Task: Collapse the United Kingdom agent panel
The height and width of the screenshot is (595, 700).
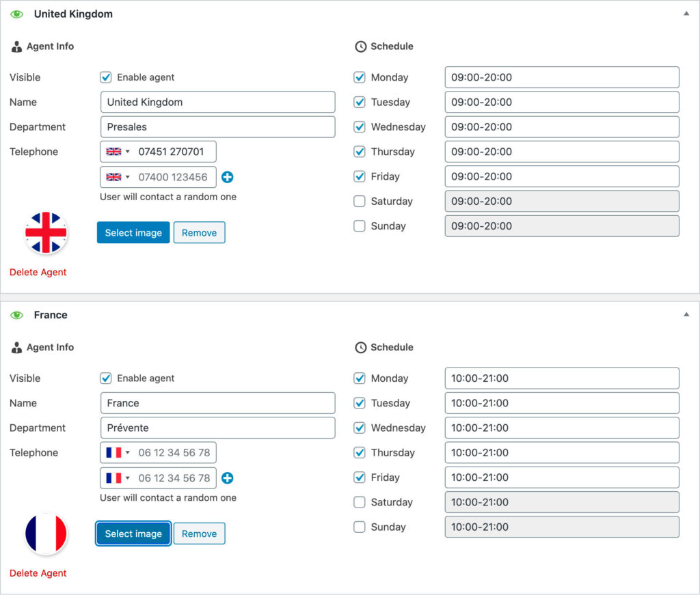Action: pos(686,14)
